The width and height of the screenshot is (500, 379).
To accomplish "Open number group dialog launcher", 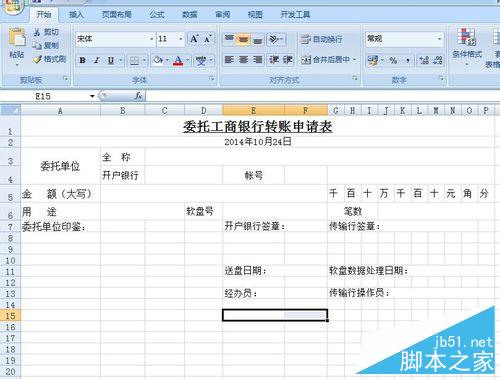I will (x=442, y=79).
